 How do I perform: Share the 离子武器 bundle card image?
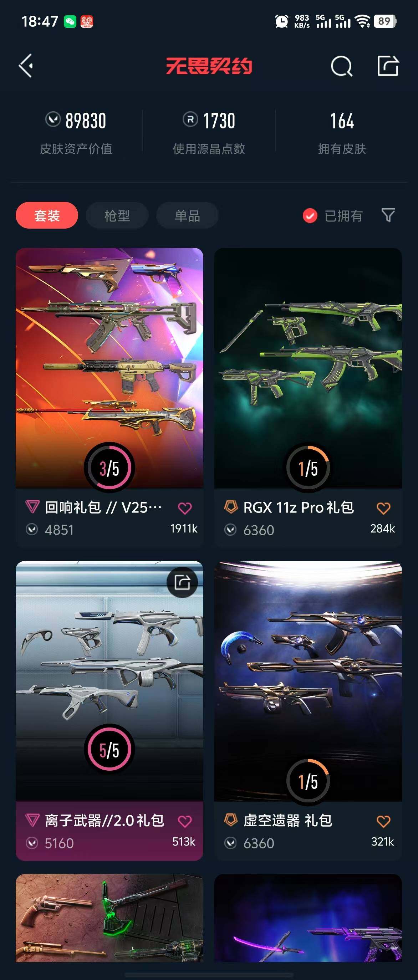click(182, 582)
